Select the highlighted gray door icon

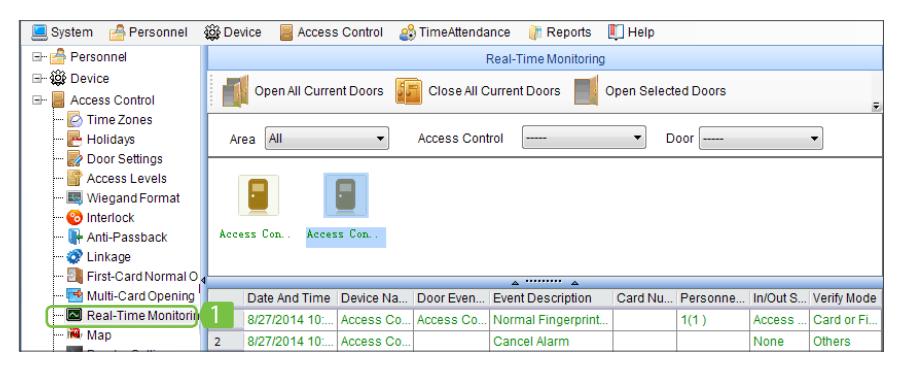(x=346, y=196)
